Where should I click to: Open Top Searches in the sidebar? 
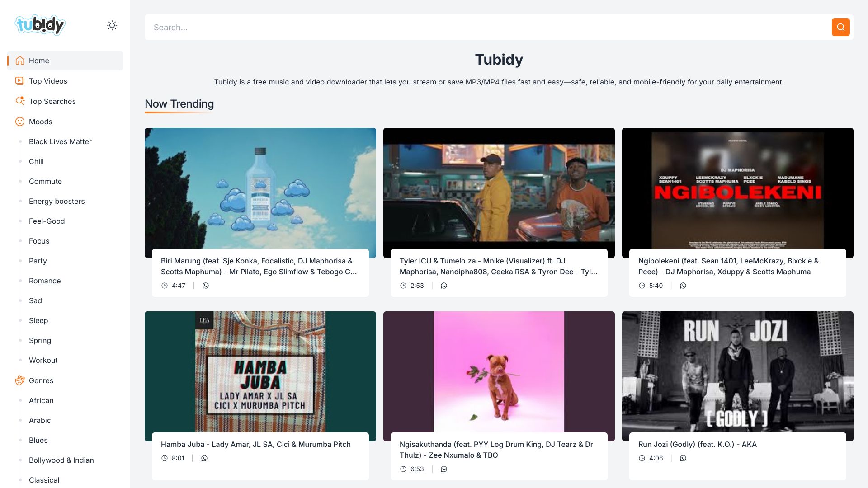[x=65, y=101]
